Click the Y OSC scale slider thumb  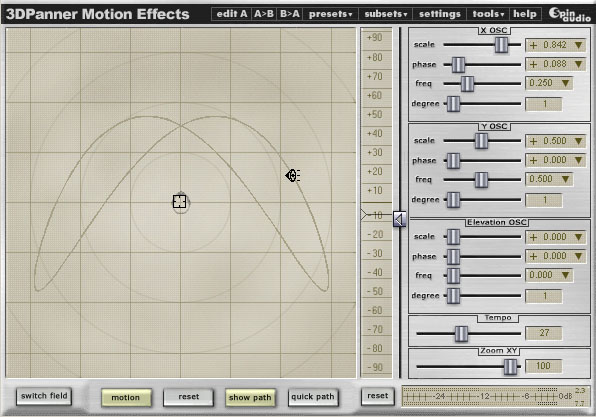point(481,141)
